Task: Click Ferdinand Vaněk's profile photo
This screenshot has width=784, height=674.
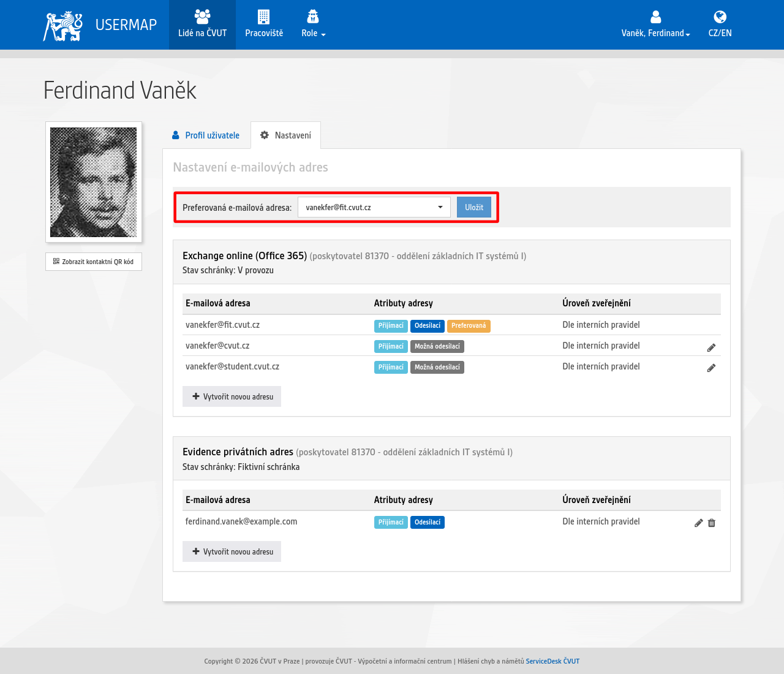Action: click(x=94, y=182)
